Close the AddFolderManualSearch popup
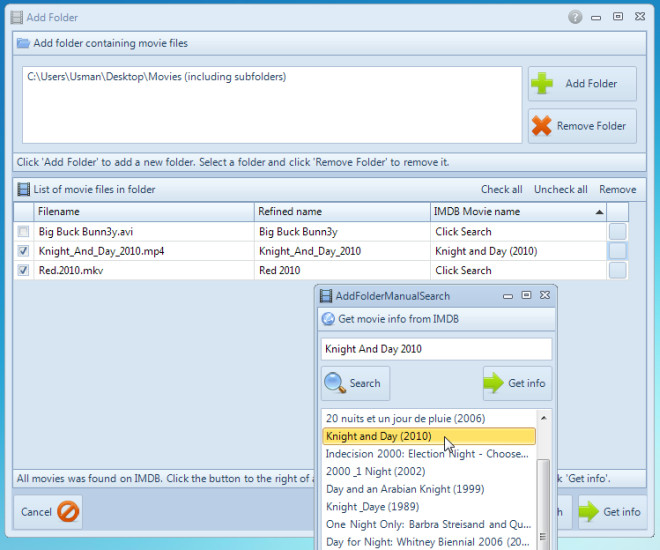The height and width of the screenshot is (550, 660). (545, 295)
